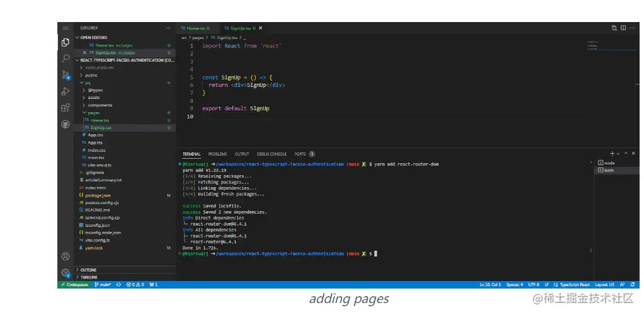
Task: Switch to the Ports panel tab
Action: pos(304,154)
